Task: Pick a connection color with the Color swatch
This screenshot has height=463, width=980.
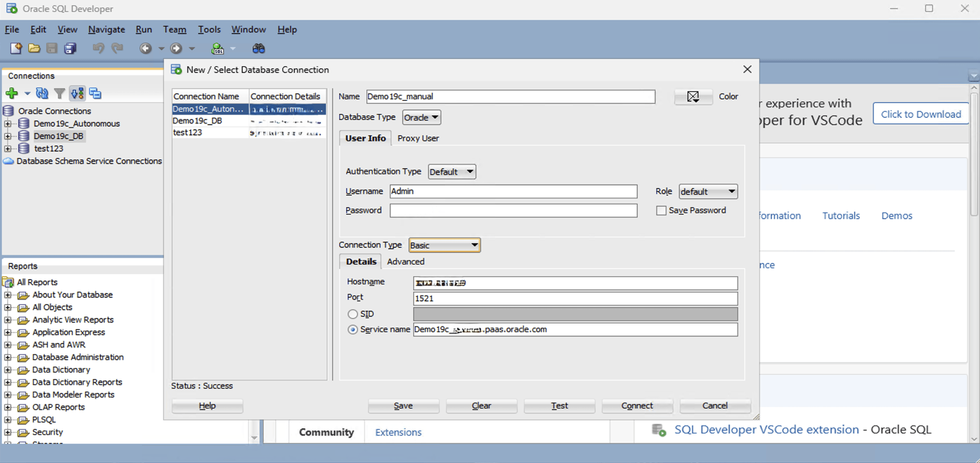Action: (x=693, y=96)
